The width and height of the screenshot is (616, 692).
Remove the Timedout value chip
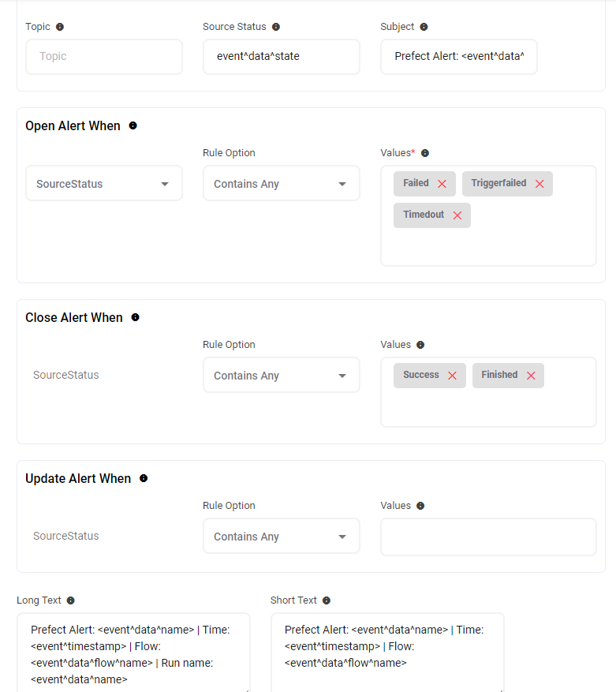point(457,215)
